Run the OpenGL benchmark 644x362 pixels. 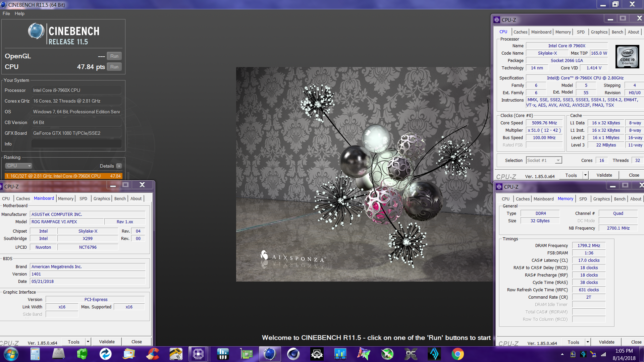click(x=114, y=56)
